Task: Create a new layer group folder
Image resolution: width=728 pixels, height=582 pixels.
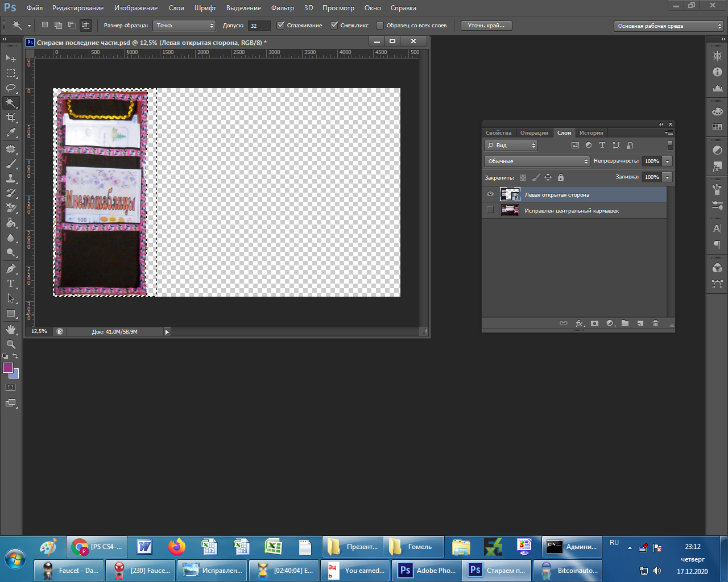Action: 625,323
